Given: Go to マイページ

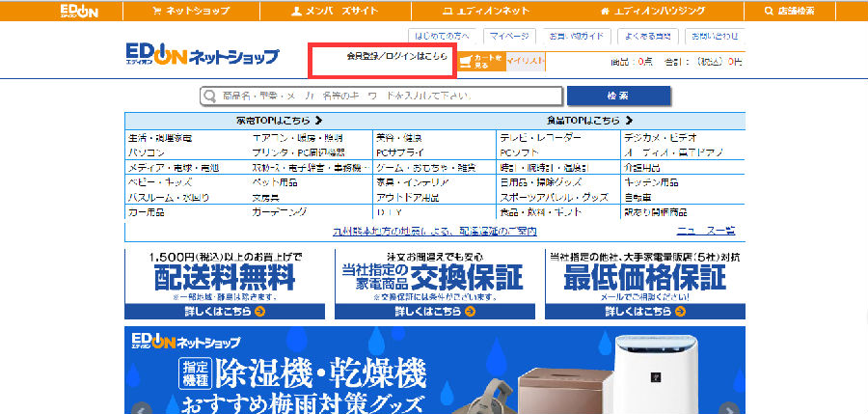Looking at the screenshot, I should point(509,36).
